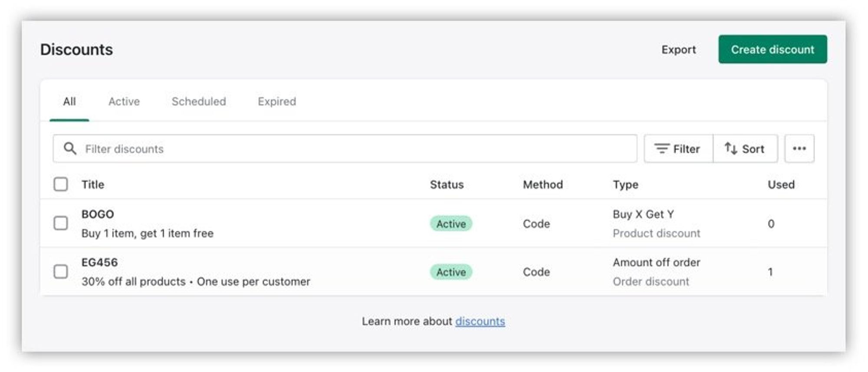Click the Active status badge for BOGO
The width and height of the screenshot is (868, 372).
[x=451, y=224]
